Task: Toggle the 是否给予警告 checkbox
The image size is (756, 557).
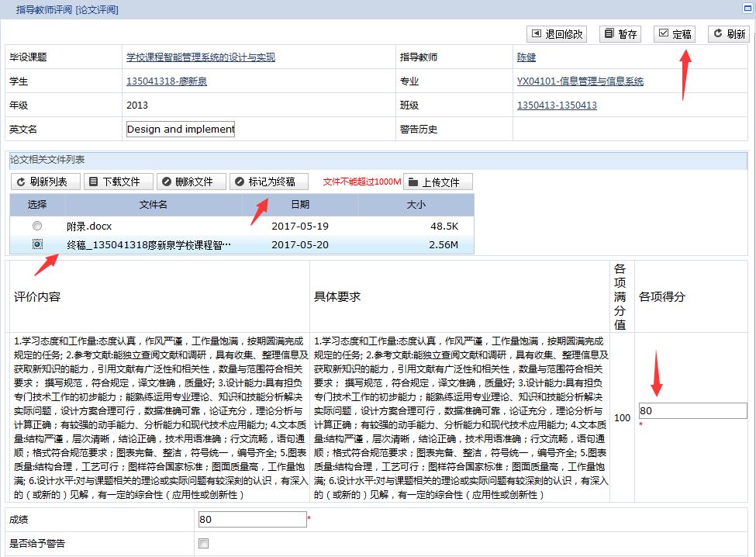Action: 203,544
